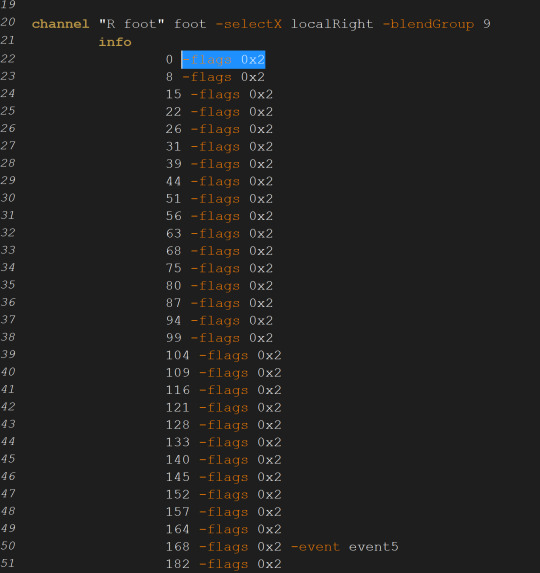Click frame number 80 on line 35

pos(174,285)
